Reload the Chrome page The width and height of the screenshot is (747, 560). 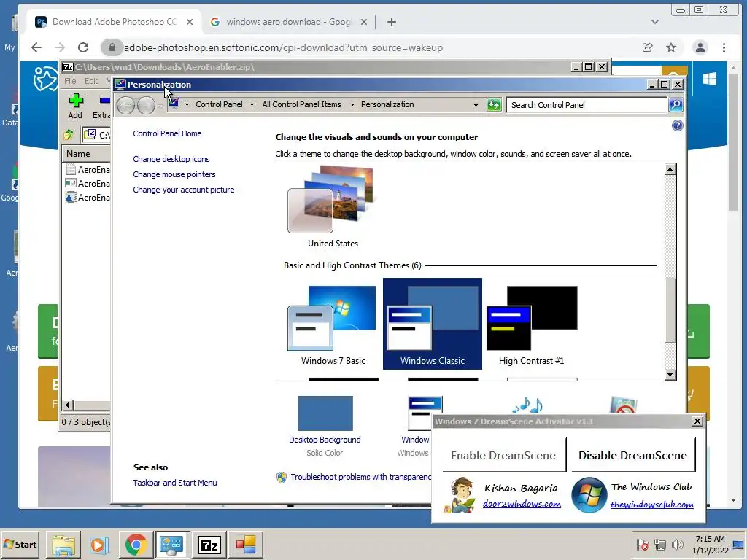pyautogui.click(x=83, y=47)
